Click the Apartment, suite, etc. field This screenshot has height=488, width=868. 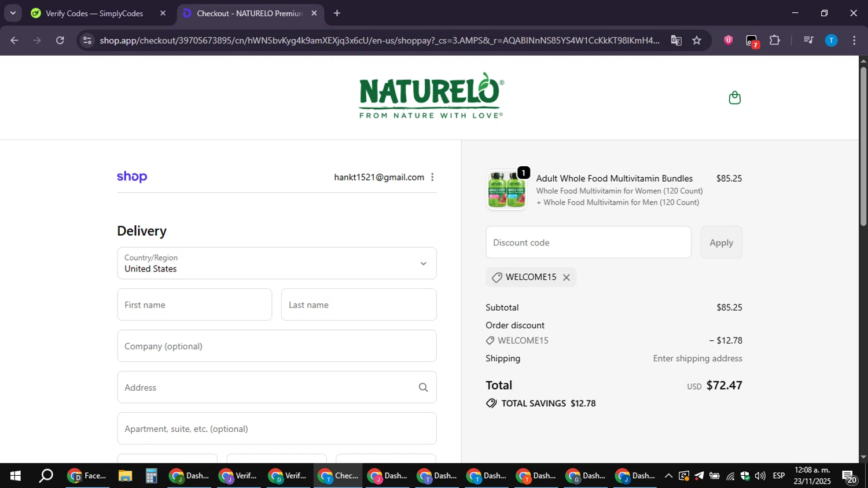tap(277, 428)
